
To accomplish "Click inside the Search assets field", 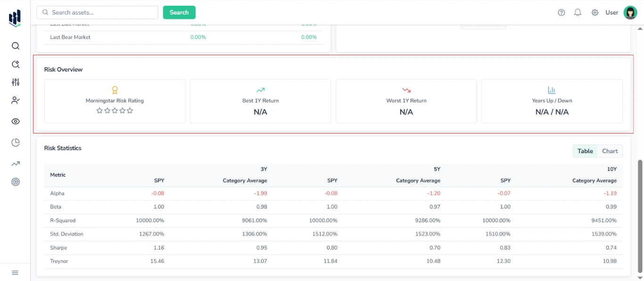I will tap(97, 12).
